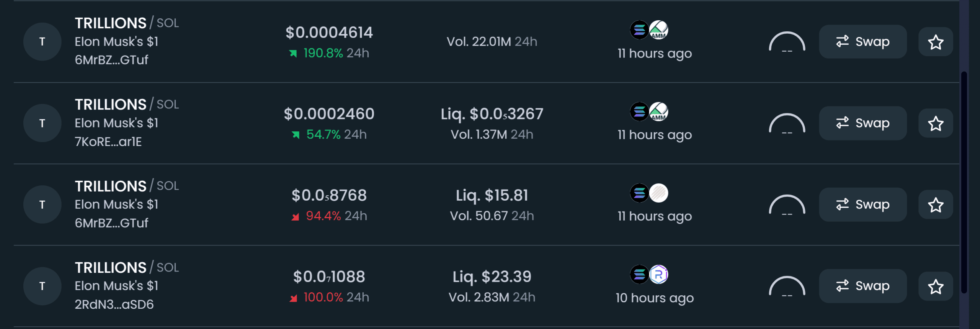
Task: Add 2RdN3...aSD6 pair to favorites
Action: (x=936, y=286)
